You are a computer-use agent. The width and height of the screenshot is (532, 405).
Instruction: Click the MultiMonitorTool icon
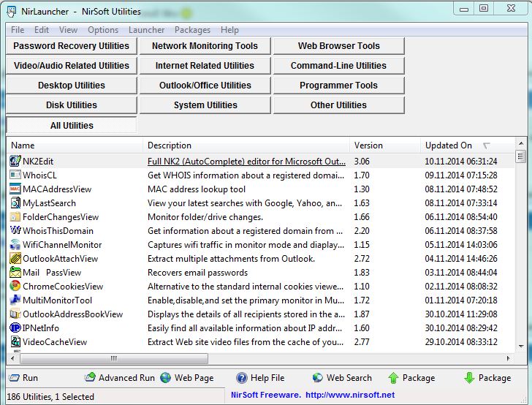15,300
